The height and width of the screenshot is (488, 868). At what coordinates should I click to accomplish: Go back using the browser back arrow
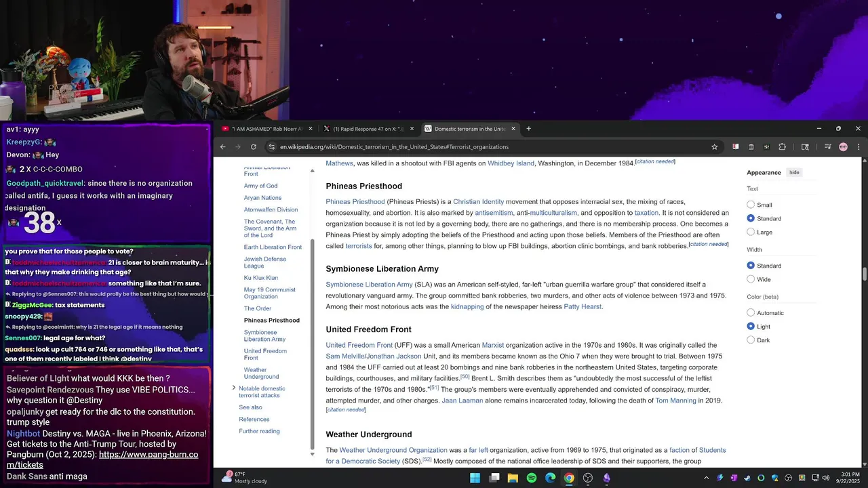222,147
